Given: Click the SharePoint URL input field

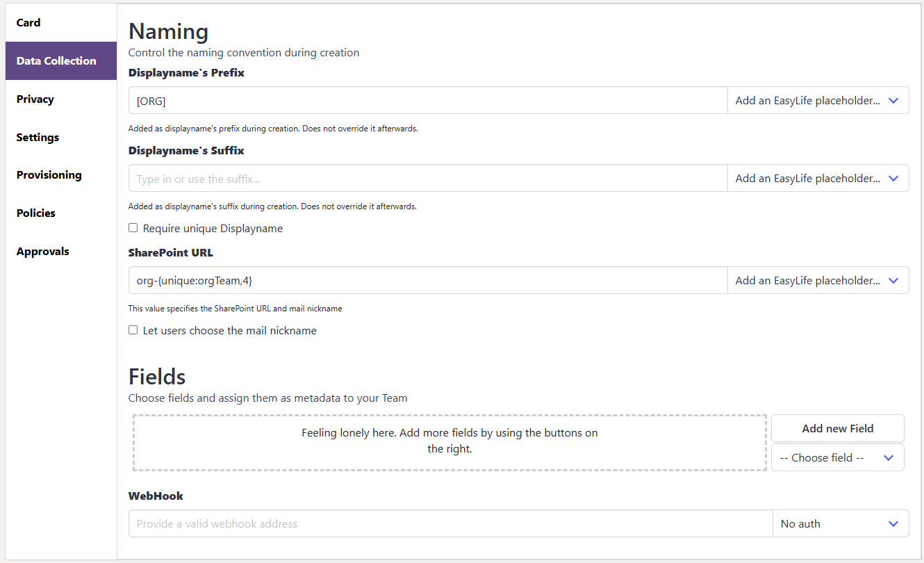Looking at the screenshot, I should pyautogui.click(x=427, y=280).
